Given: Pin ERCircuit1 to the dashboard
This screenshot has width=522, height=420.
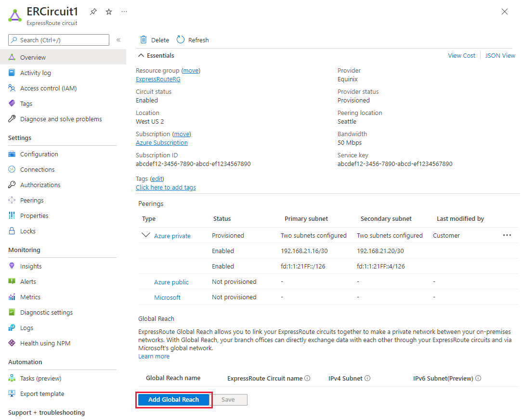Looking at the screenshot, I should pos(93,12).
